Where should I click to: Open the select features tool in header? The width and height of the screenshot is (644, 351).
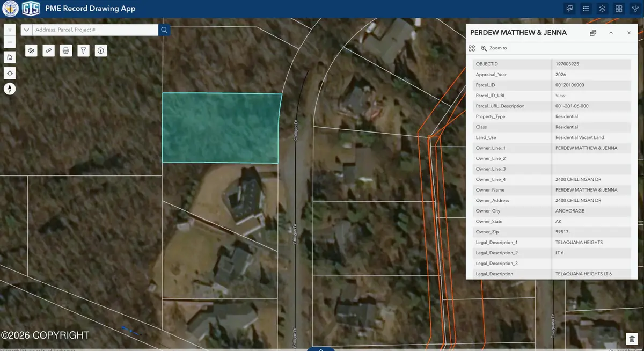click(569, 9)
